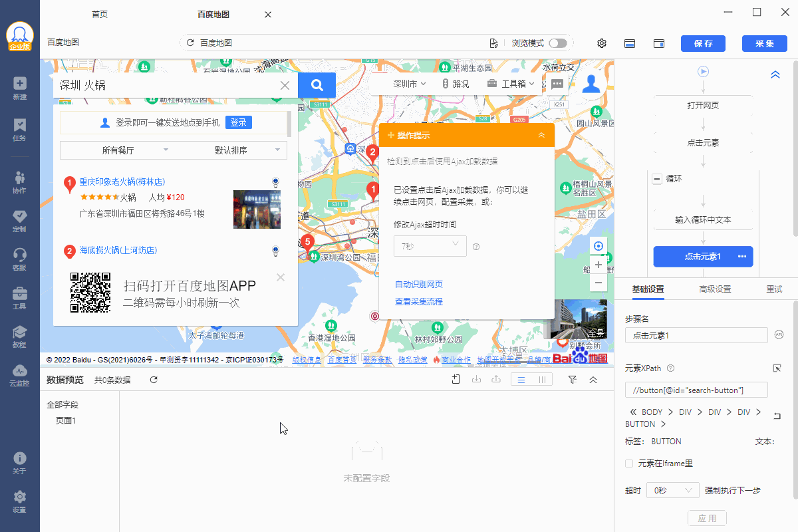Click the blue map search magnifier button

click(317, 85)
